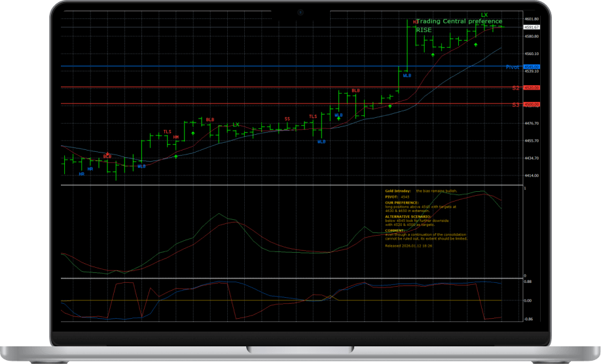The image size is (601, 364).
Task: Select the current price tag 4591.67
Action: (x=532, y=27)
